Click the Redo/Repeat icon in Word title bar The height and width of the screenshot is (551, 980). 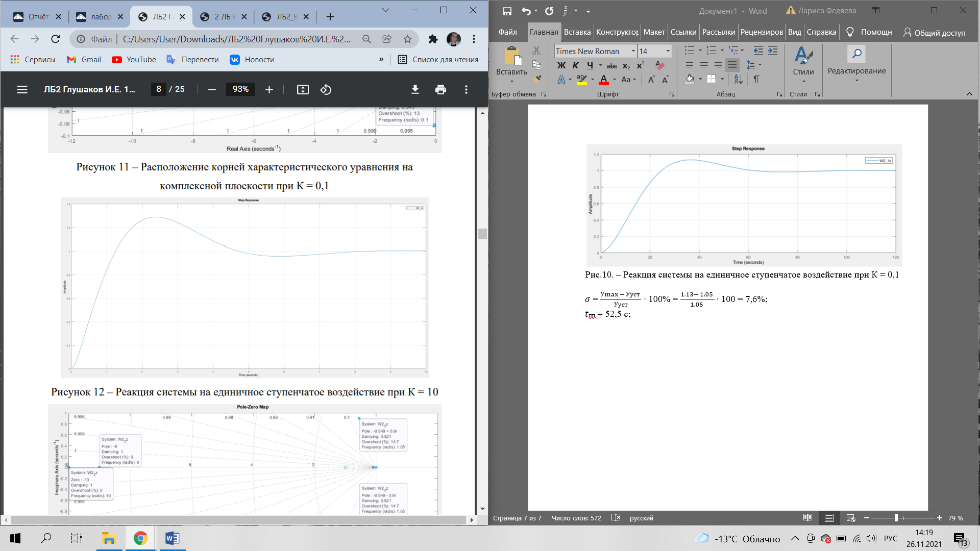tap(549, 11)
